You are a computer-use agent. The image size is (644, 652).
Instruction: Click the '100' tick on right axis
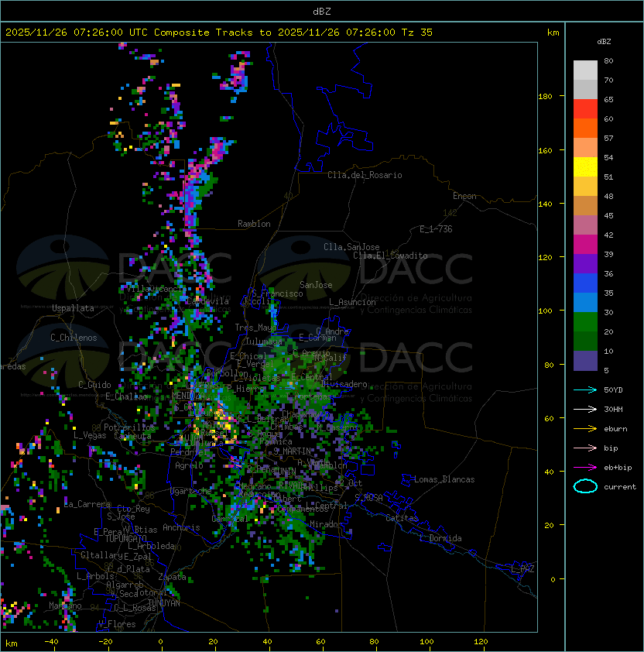point(545,311)
